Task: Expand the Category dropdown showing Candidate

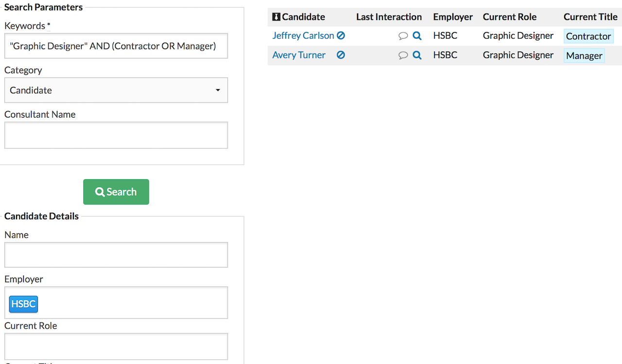Action: click(116, 90)
